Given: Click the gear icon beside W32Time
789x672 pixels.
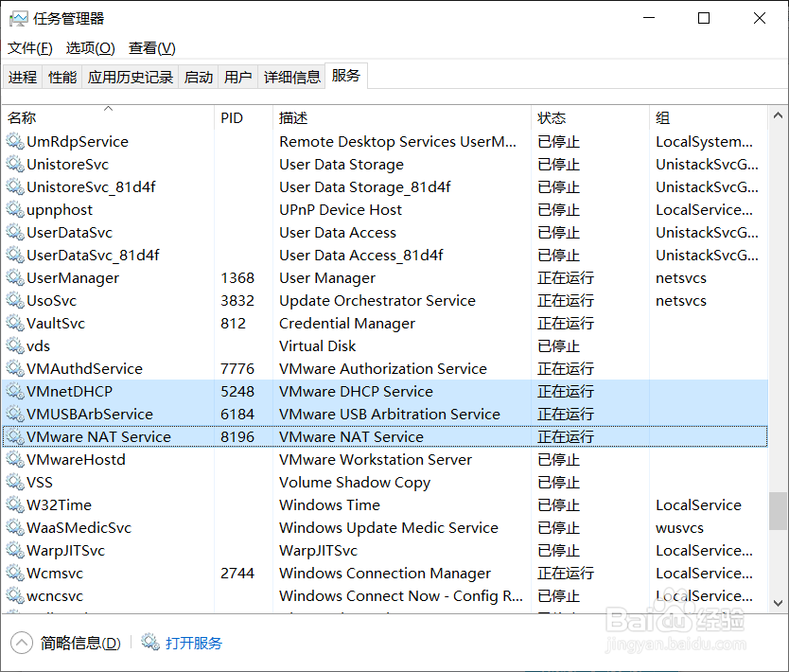Looking at the screenshot, I should pyautogui.click(x=14, y=505).
